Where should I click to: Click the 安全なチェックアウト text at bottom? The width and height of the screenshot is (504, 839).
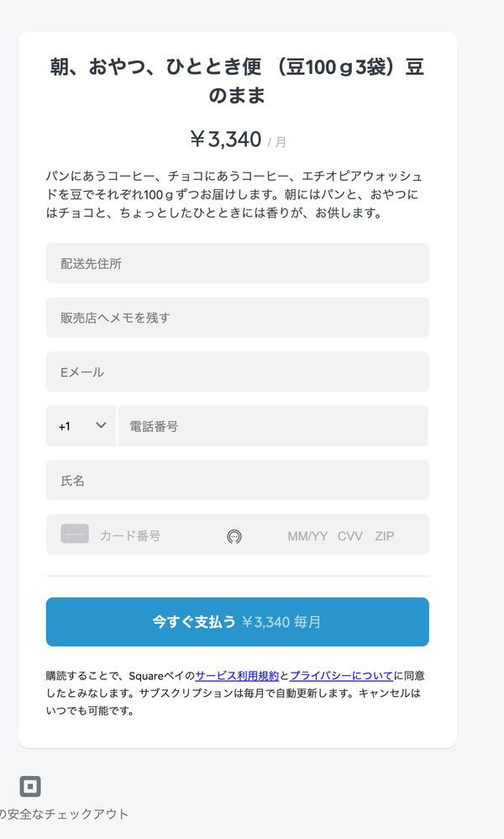67,814
